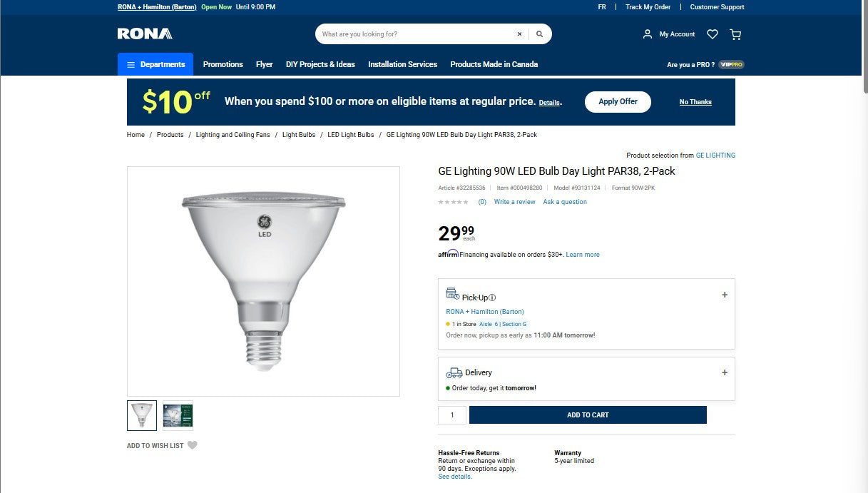Viewport: 868px width, 493px height.
Task: Select the Promotions menu item
Action: [x=223, y=63]
